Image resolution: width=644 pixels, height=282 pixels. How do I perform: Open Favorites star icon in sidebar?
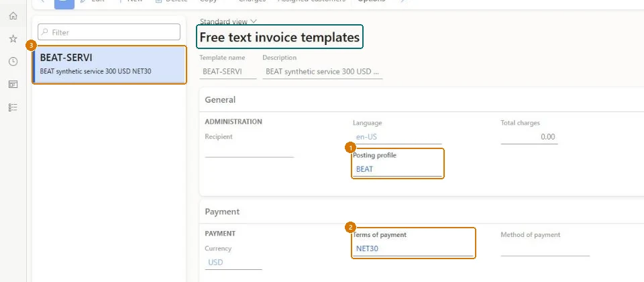(x=13, y=39)
